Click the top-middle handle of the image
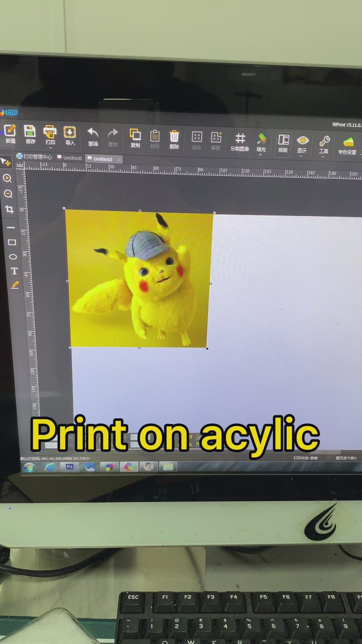Viewport: 362px width, 644px height. (140, 211)
